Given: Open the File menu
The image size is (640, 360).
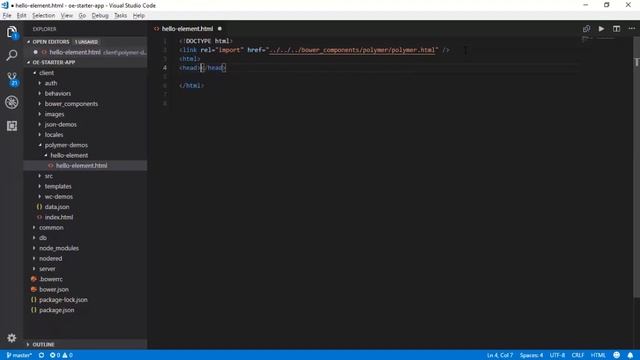Looking at the screenshot, I should tap(7, 16).
